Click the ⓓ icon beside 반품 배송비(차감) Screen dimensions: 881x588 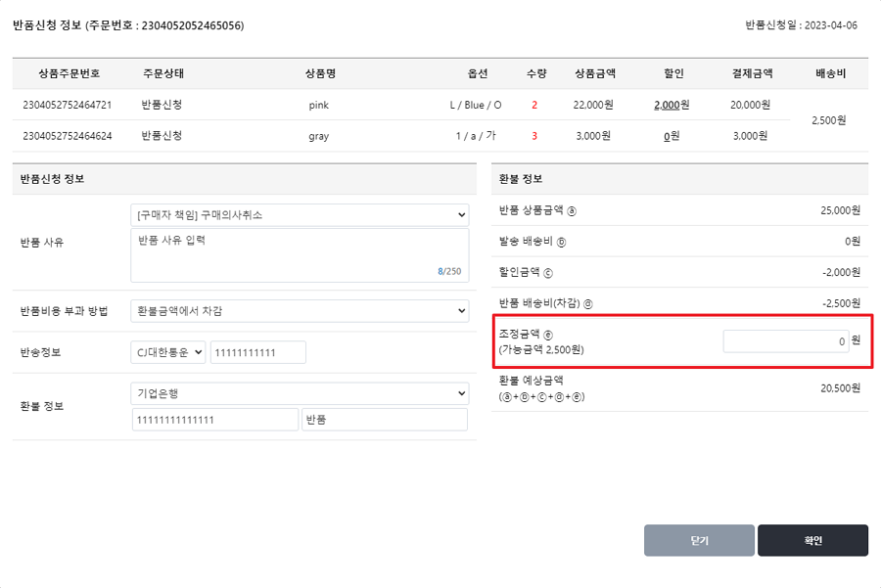coord(587,304)
